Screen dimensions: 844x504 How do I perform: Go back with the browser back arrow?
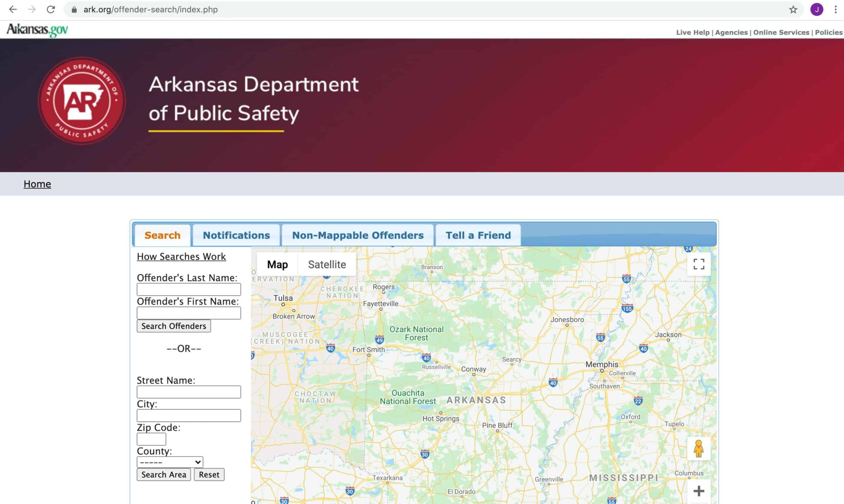13,9
